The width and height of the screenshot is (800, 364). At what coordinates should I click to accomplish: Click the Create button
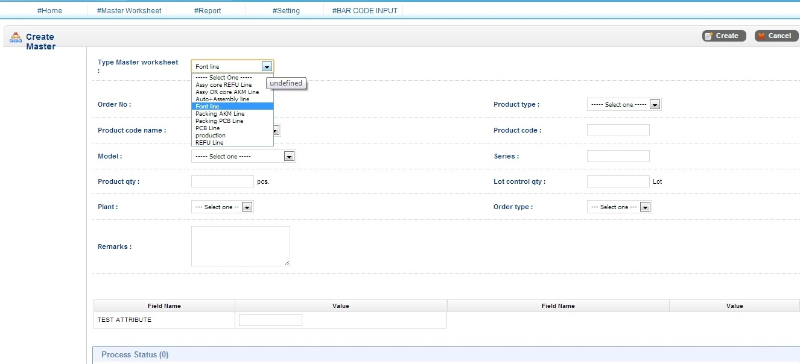click(x=723, y=36)
